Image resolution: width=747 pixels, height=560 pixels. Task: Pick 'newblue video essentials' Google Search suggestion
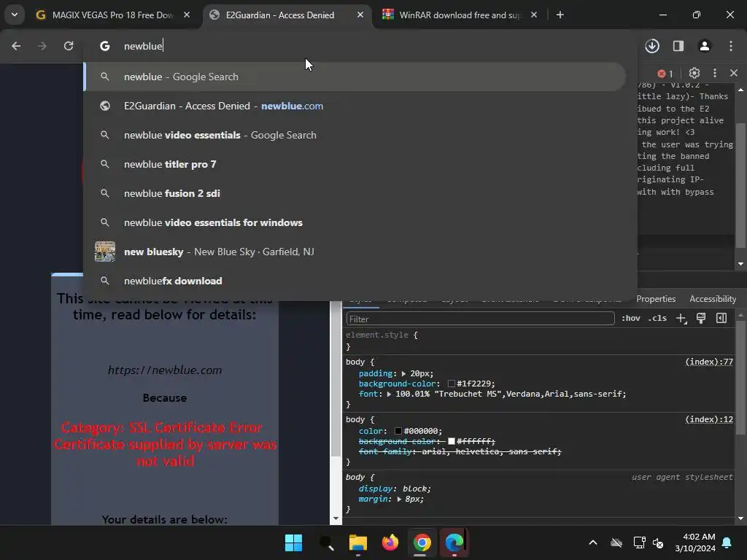[355, 135]
